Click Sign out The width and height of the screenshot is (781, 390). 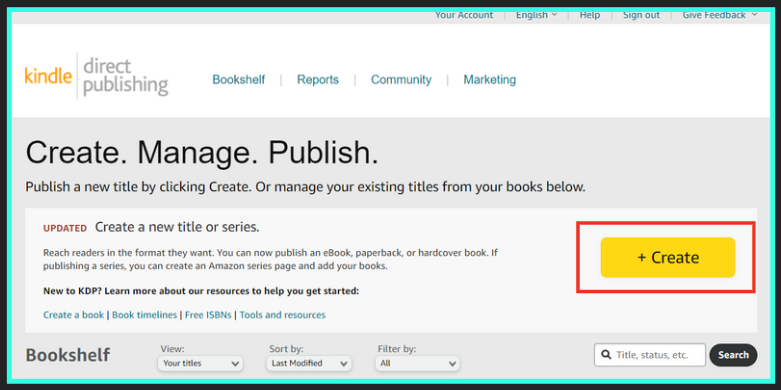(641, 15)
